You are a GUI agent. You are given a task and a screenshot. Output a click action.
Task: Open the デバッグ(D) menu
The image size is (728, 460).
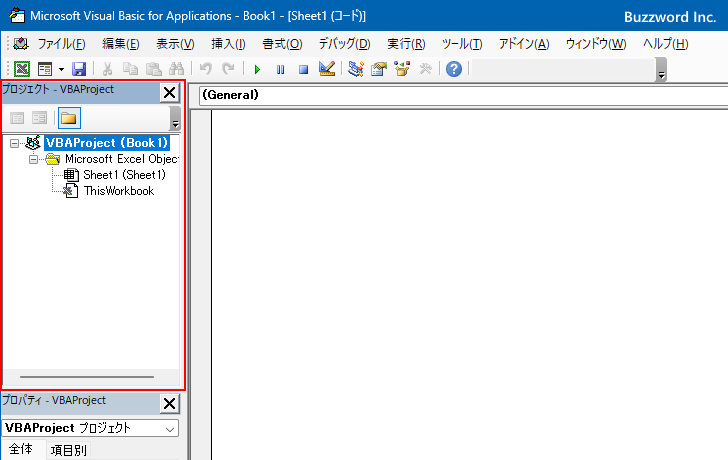[344, 44]
